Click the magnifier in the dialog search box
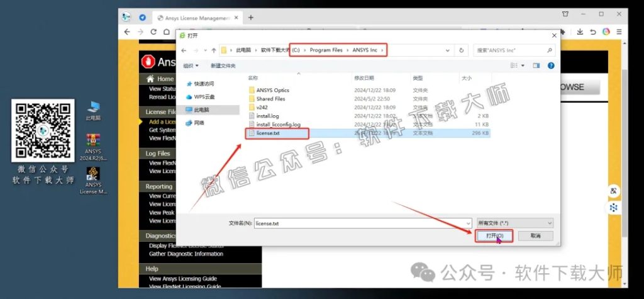Viewport: 644px width, 299px height. pyautogui.click(x=550, y=50)
